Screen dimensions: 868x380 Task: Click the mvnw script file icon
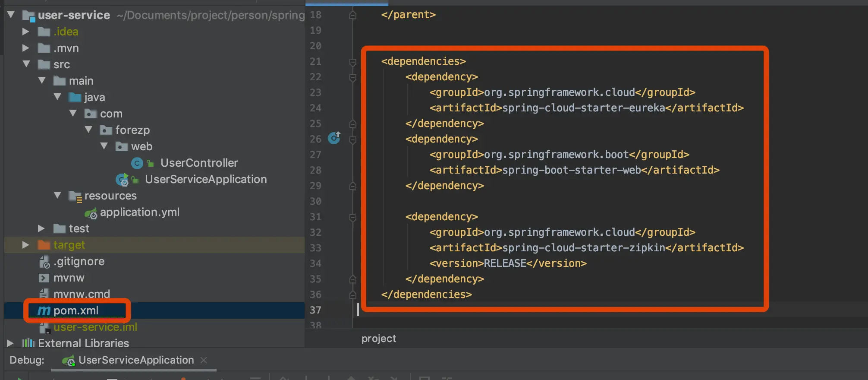tap(44, 278)
